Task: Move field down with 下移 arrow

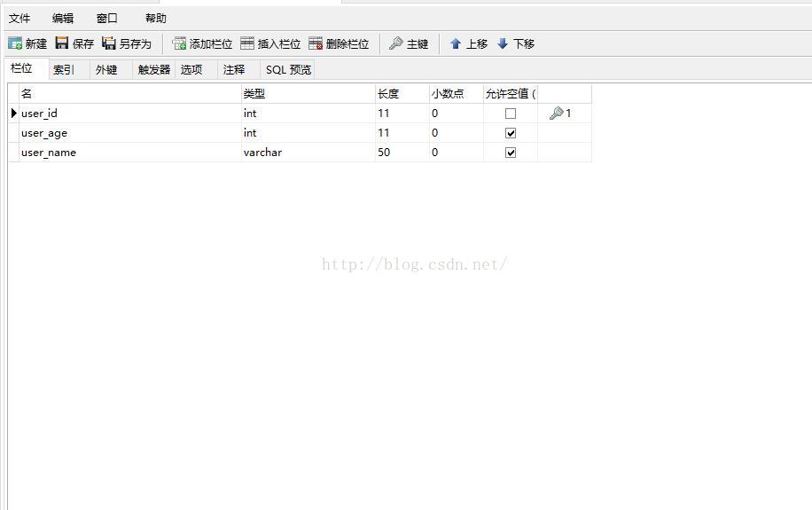Action: click(x=503, y=43)
